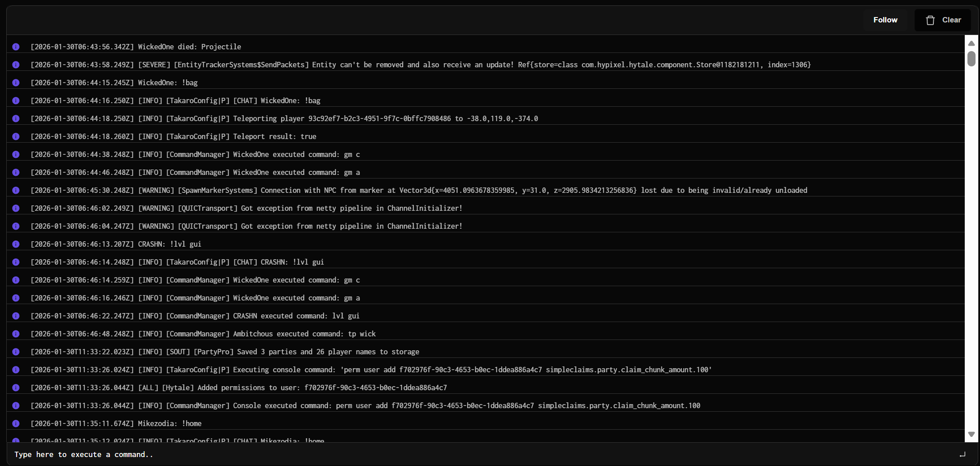The image size is (980, 466).
Task: Click info icon on the 'tp wick' command entry
Action: click(x=16, y=334)
